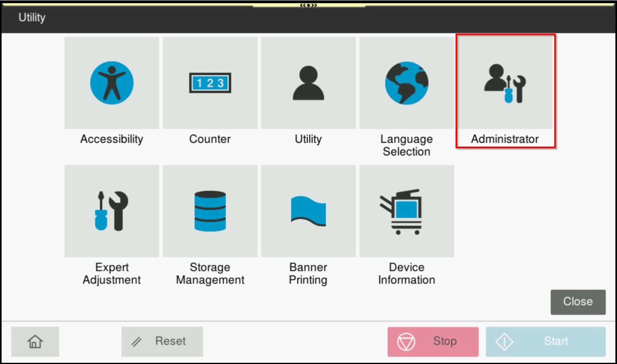This screenshot has width=617, height=364.
Task: Return to the home screen
Action: [35, 341]
